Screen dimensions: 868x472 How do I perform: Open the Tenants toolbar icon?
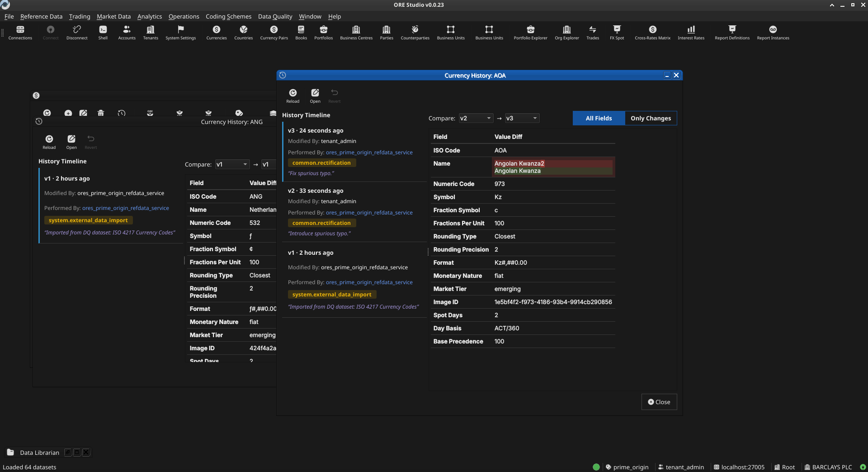151,33
